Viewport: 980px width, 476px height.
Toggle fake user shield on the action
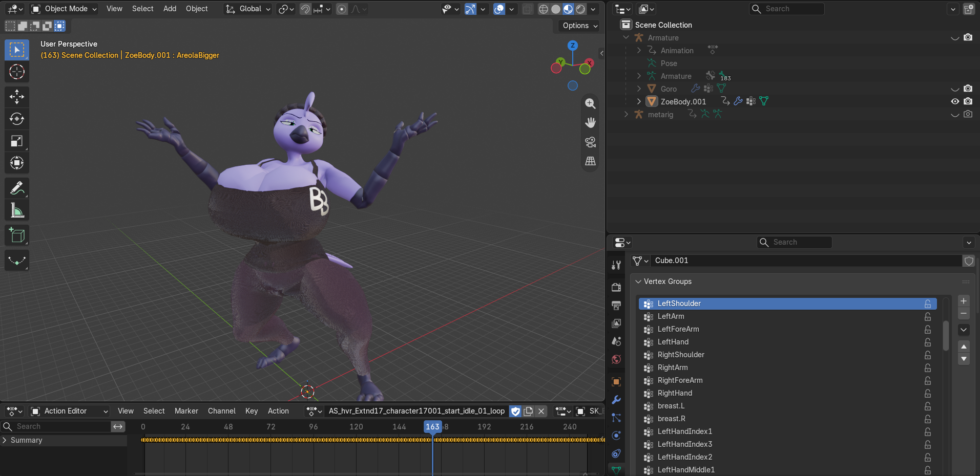click(516, 411)
